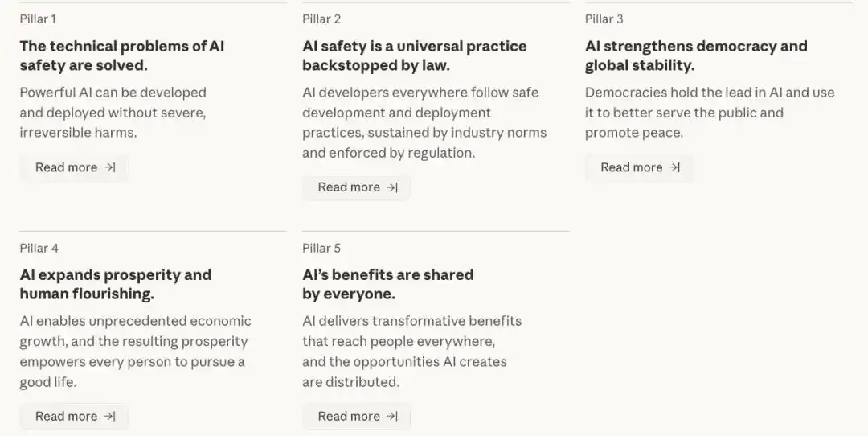Viewport: 868px width, 436px height.
Task: Open Read more for AI's benefits shared by everyone
Action: coord(357,416)
